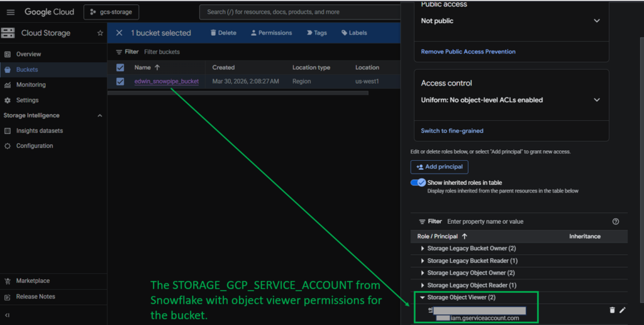The width and height of the screenshot is (644, 325).
Task: Click the Release Notes icon
Action: (x=8, y=297)
